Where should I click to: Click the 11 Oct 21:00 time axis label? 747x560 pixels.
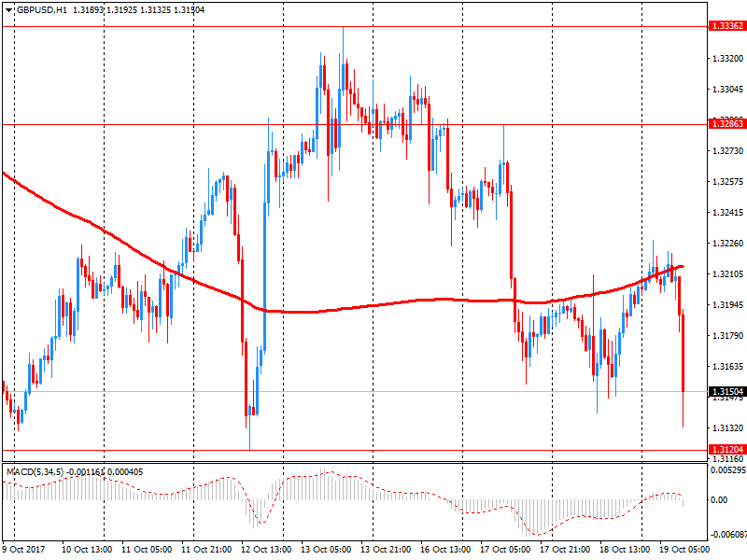(x=206, y=549)
